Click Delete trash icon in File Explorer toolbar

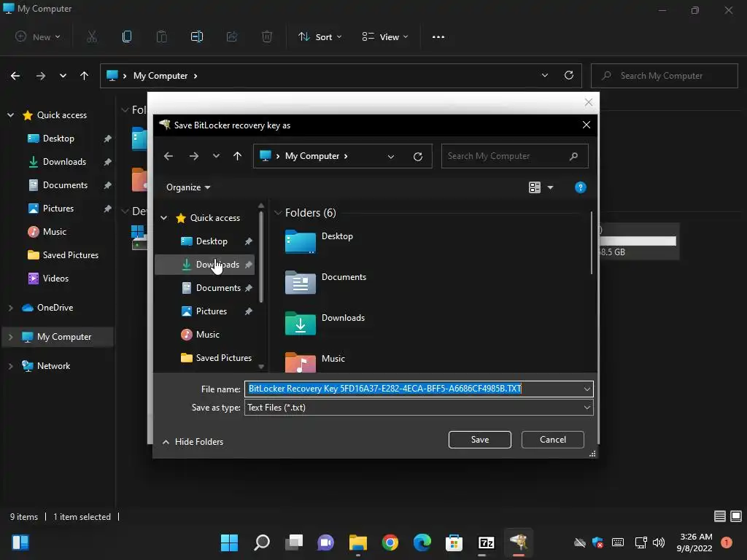[267, 36]
